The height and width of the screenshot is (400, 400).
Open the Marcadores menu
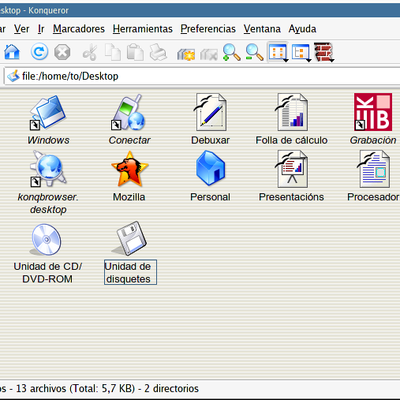coord(79,29)
